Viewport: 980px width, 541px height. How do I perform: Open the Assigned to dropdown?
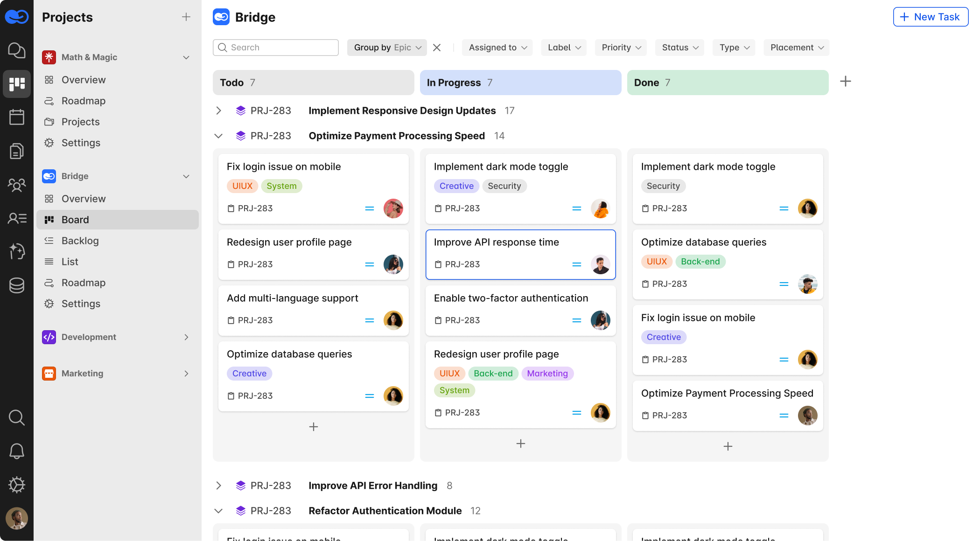(x=497, y=48)
